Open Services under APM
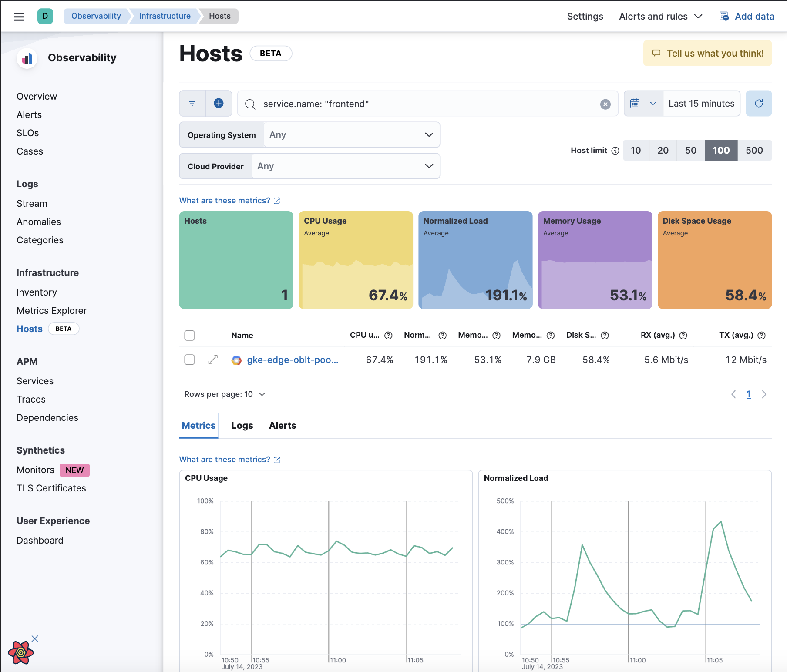 [35, 381]
